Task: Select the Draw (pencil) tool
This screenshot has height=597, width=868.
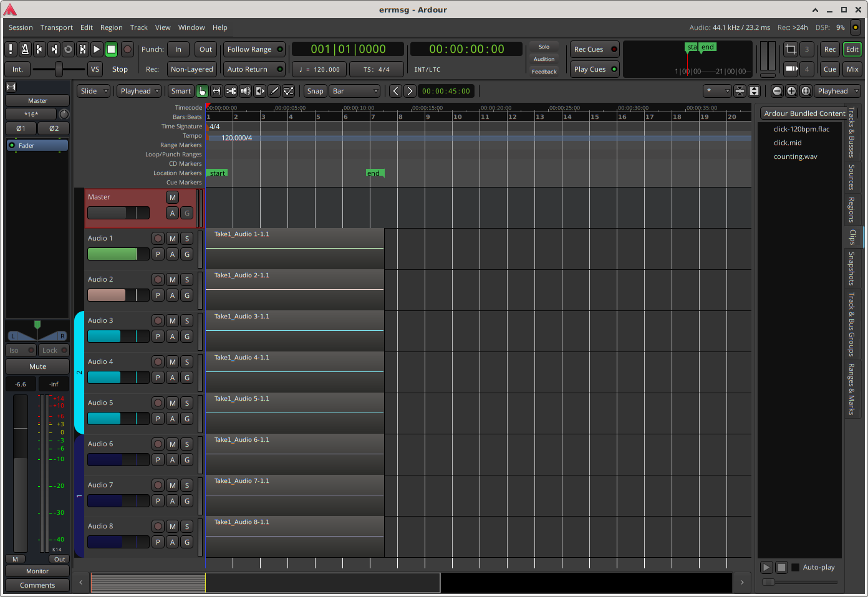Action: coord(274,91)
